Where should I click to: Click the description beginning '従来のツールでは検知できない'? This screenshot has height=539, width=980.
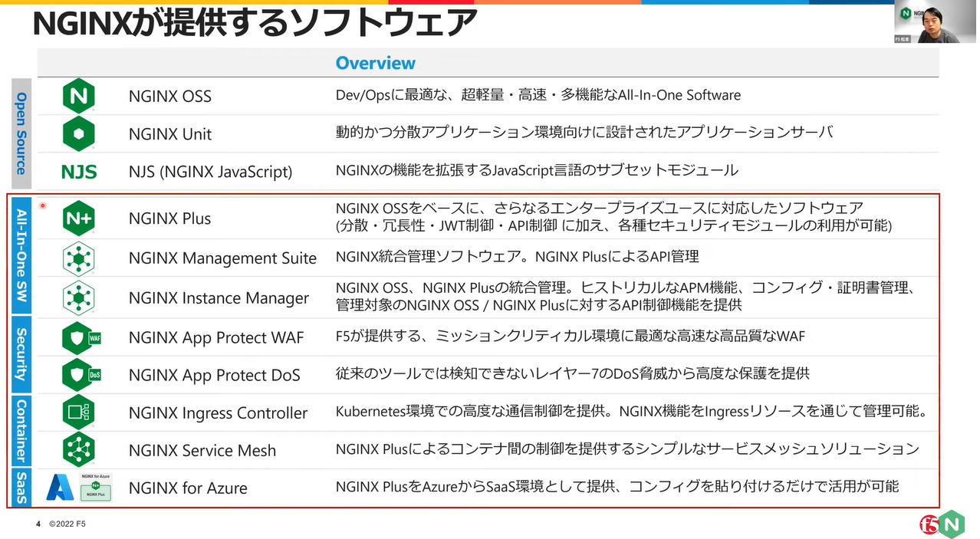573,373
